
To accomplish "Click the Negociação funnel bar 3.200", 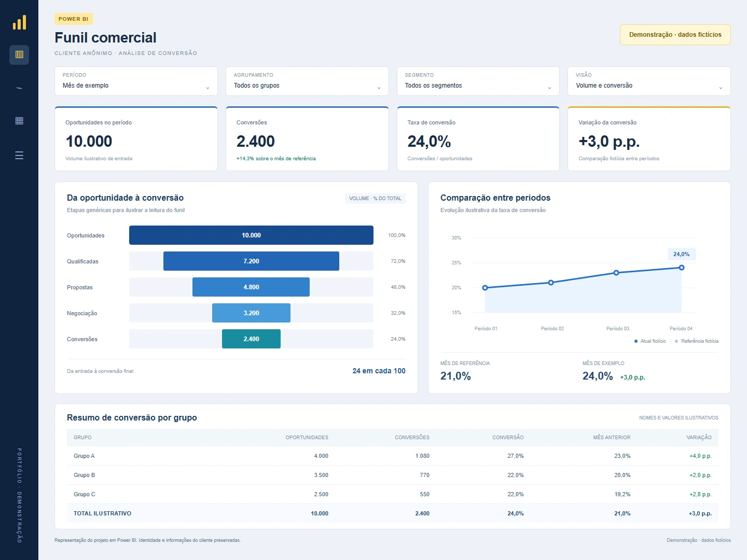I will coord(251,313).
